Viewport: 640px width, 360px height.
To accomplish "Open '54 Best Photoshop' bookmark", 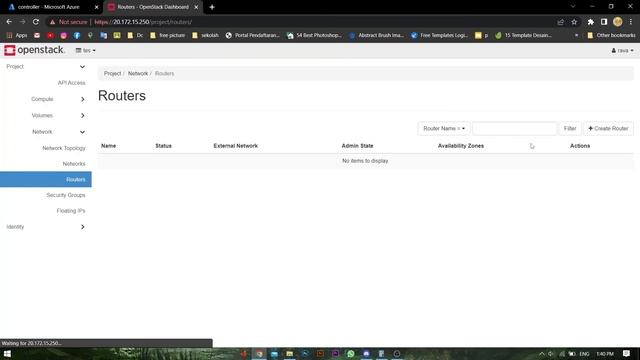I will tap(314, 36).
